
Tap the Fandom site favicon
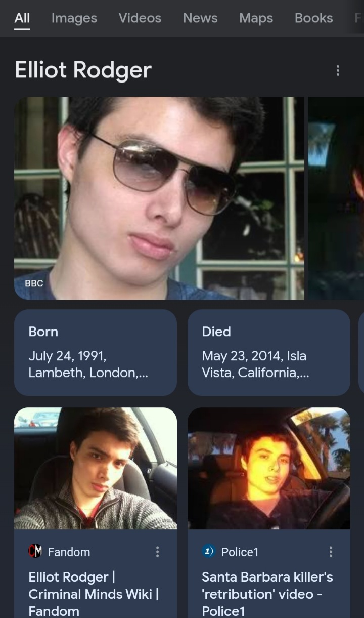(x=35, y=551)
